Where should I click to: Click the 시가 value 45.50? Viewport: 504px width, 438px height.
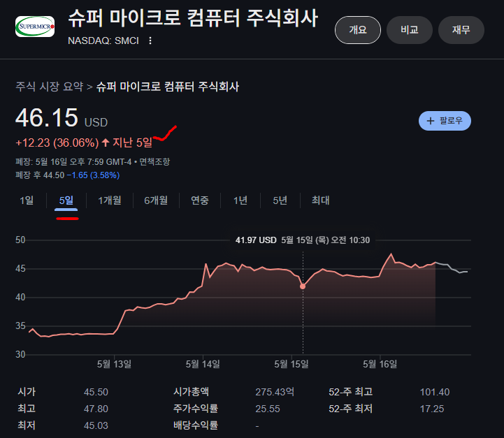click(96, 392)
